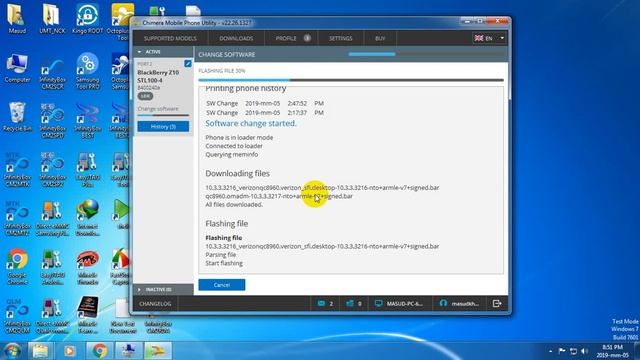Click the volume icon in the system tray
This screenshot has height=360, width=640.
coord(584,351)
